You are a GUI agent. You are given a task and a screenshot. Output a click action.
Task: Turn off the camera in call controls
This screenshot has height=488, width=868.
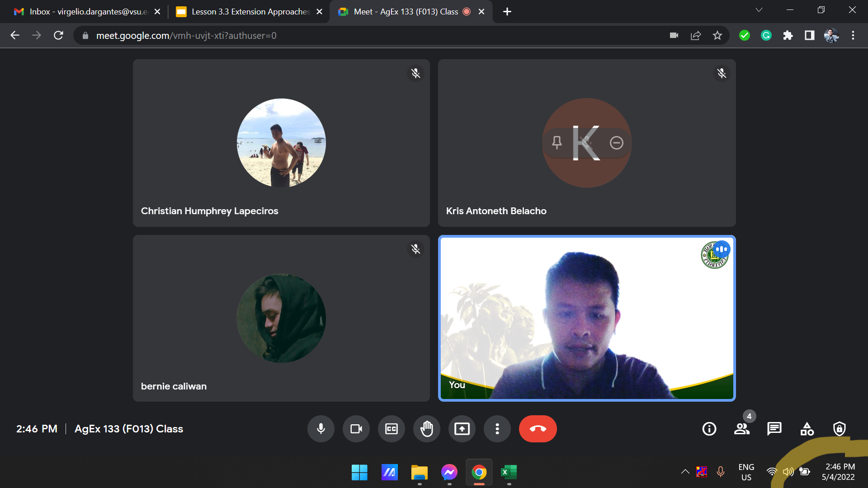tap(356, 428)
